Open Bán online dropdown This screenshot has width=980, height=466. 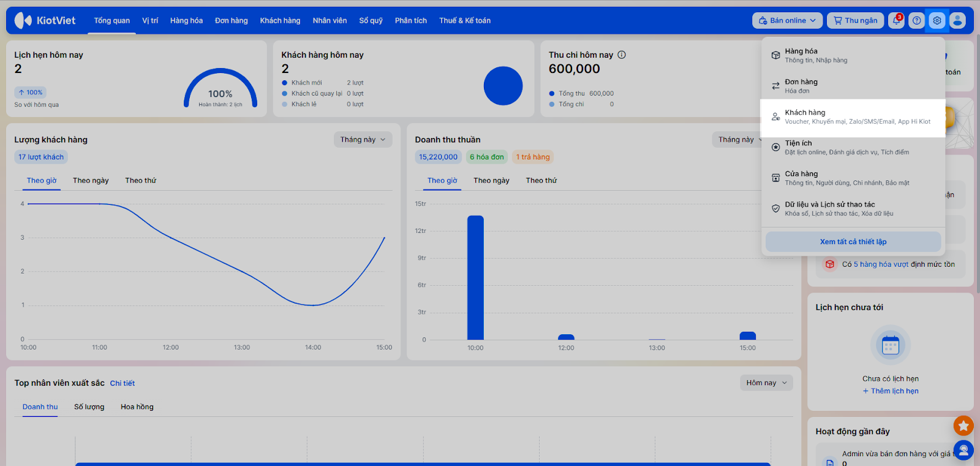(788, 20)
